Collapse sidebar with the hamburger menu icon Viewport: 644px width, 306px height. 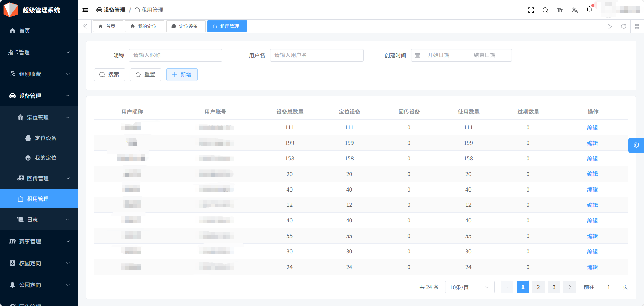coord(85,10)
